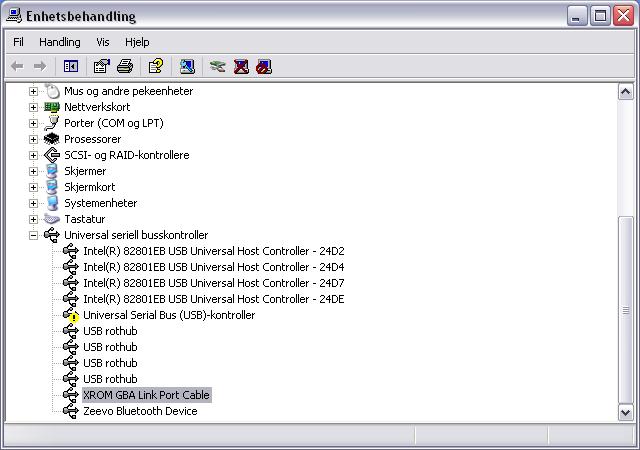This screenshot has height=450, width=640.
Task: Close the Enhetsbehandling window
Action: pos(623,16)
